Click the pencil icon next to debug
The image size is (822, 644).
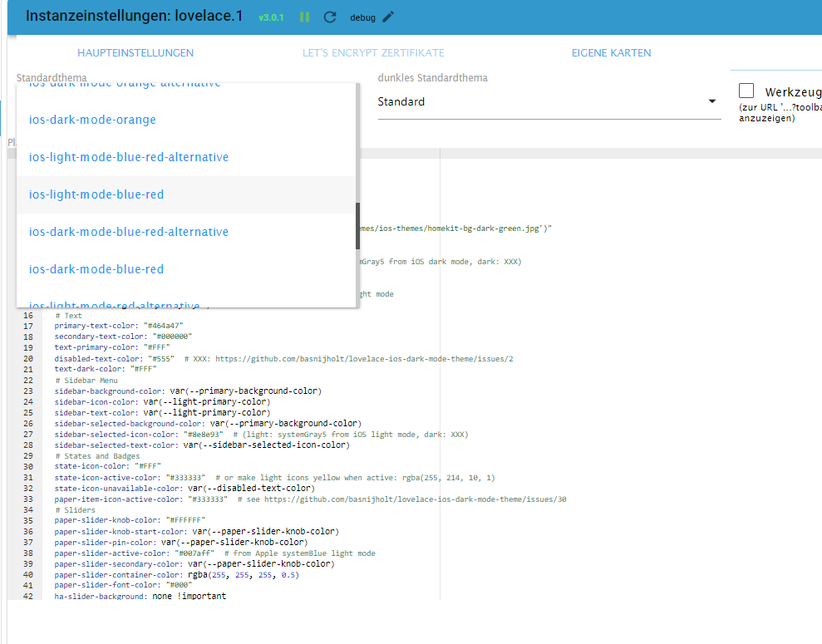click(x=388, y=17)
